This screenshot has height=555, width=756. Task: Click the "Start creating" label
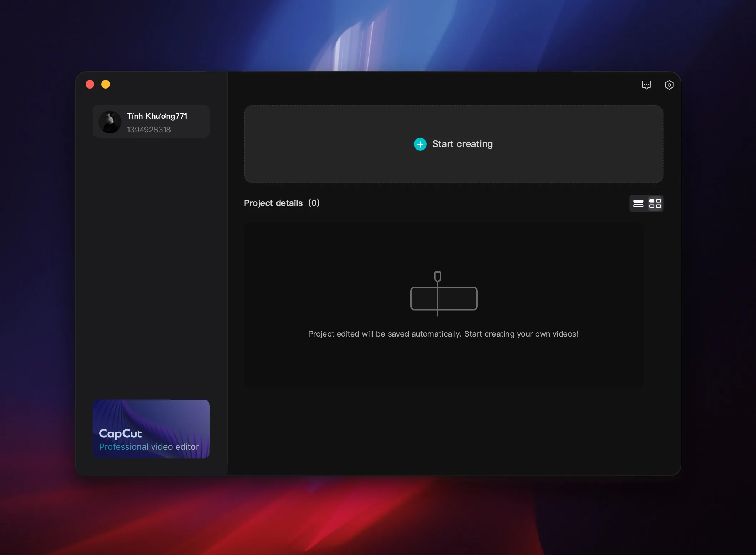tap(462, 144)
